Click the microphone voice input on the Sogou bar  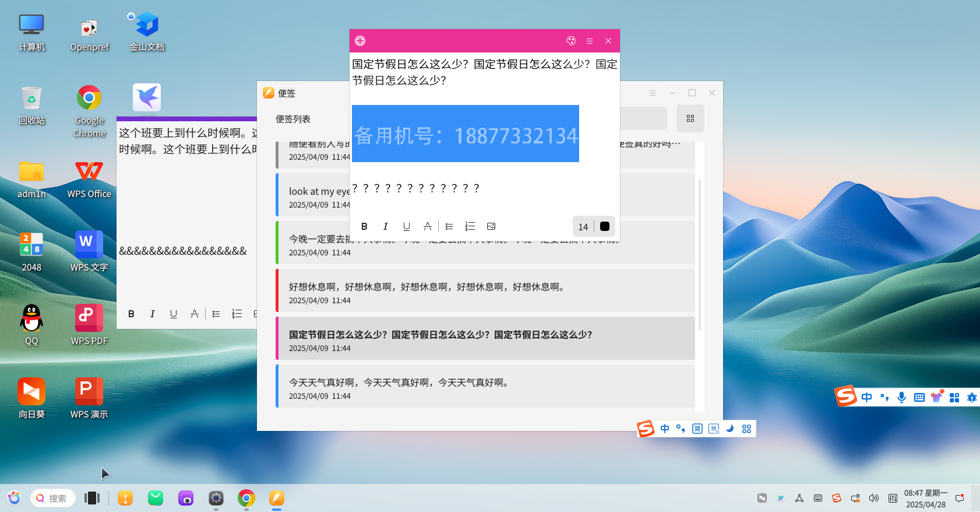902,397
